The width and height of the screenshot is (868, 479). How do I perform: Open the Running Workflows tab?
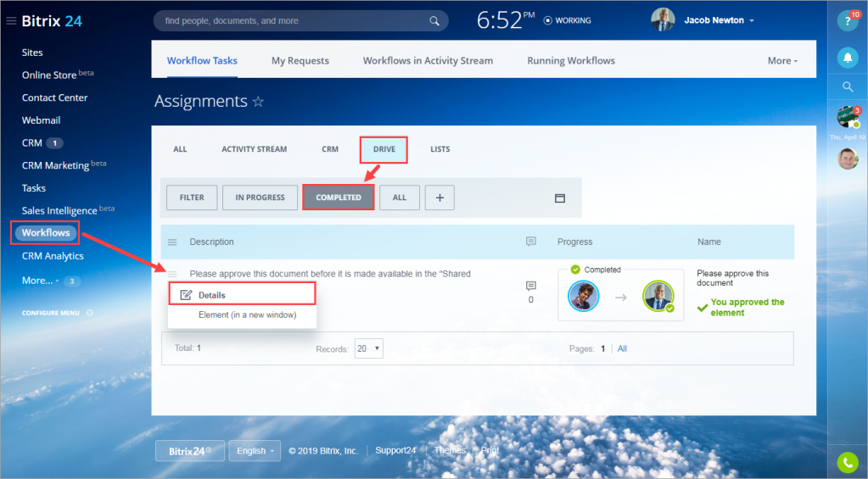[x=571, y=61]
